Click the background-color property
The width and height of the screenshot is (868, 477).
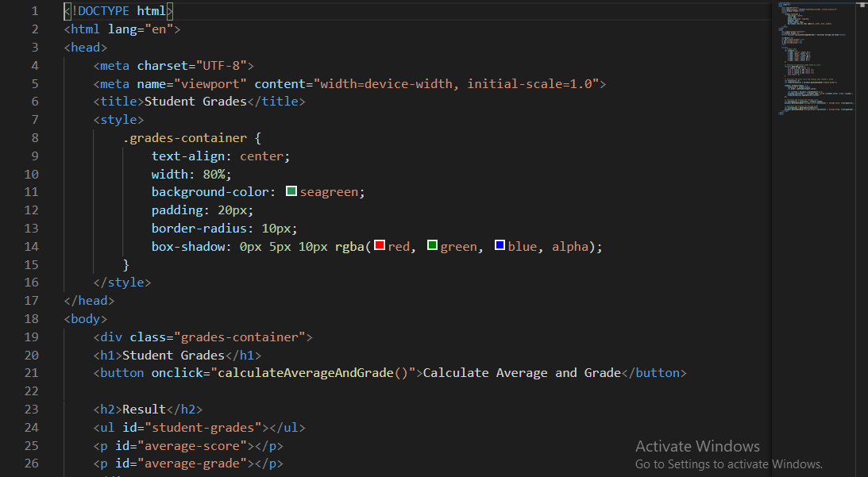click(x=210, y=192)
